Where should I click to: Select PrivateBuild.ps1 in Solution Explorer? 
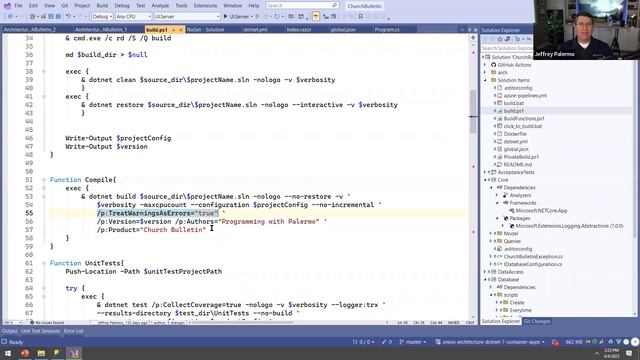point(521,157)
